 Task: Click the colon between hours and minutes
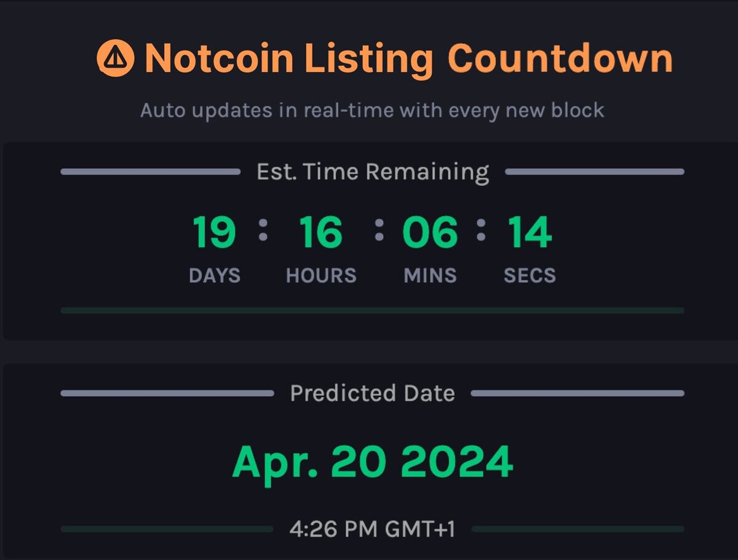tap(379, 230)
